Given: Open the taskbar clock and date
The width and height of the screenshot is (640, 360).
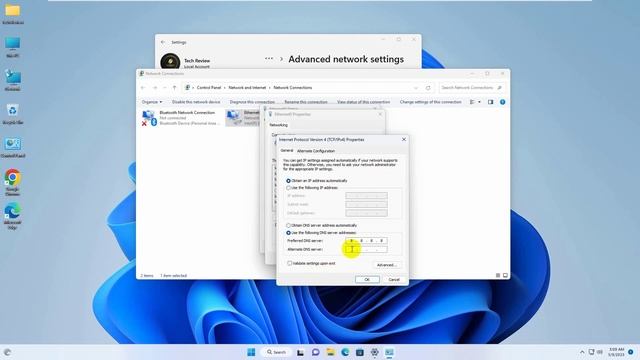Looking at the screenshot, I should tap(616, 352).
